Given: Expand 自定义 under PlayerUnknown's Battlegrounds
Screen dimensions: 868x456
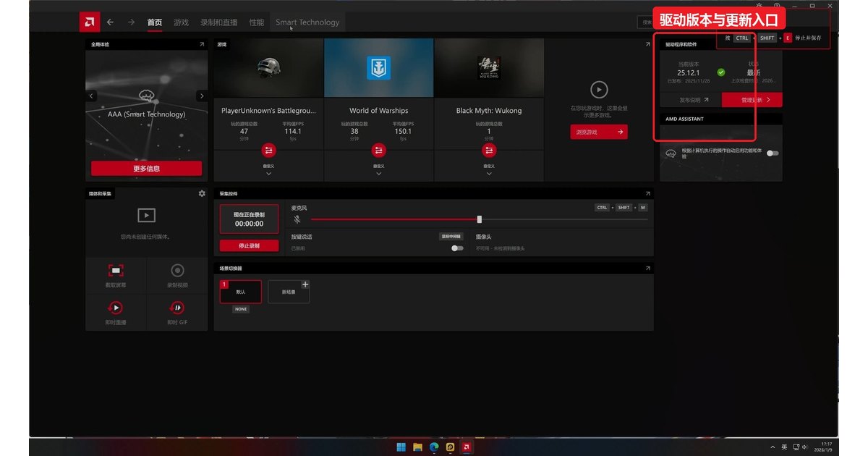Looking at the screenshot, I should [269, 169].
